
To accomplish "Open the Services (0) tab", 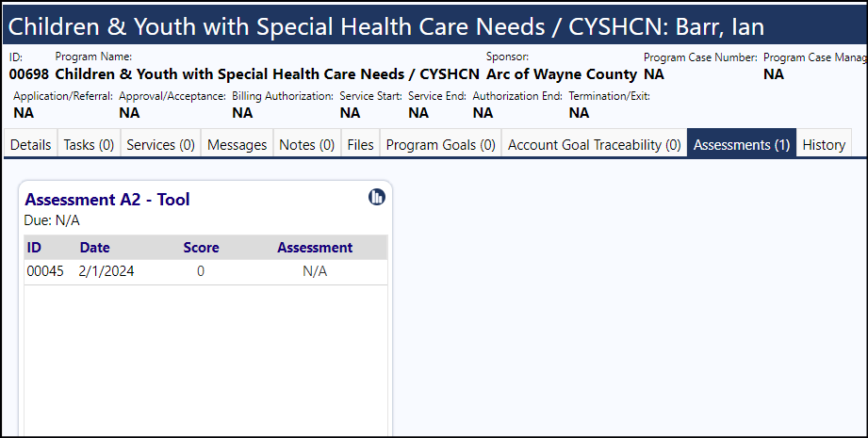I will click(x=160, y=145).
